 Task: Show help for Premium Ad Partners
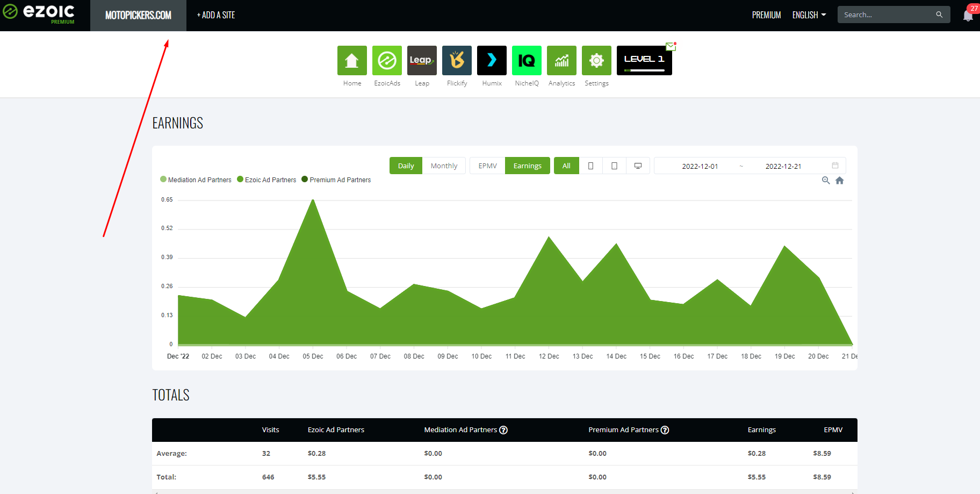[x=665, y=430]
